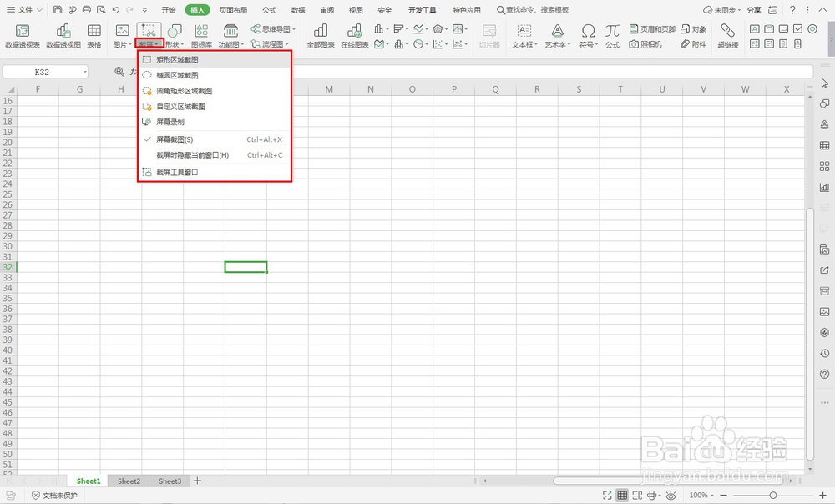Select 椭圆区域截图 menu entry

pos(215,75)
